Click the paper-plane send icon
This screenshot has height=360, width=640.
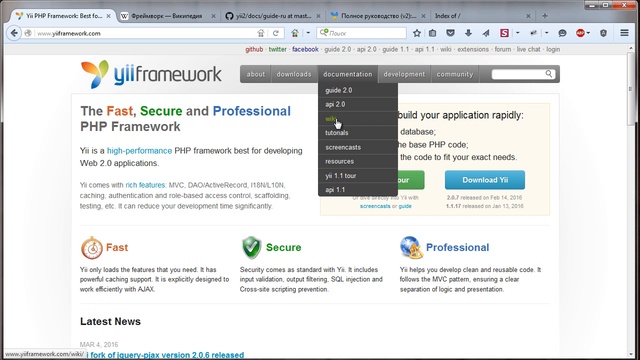(486, 33)
